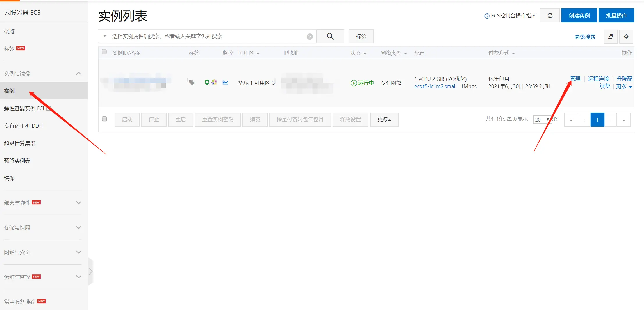Go to previous page arrow
Image resolution: width=644 pixels, height=310 pixels.
[584, 120]
